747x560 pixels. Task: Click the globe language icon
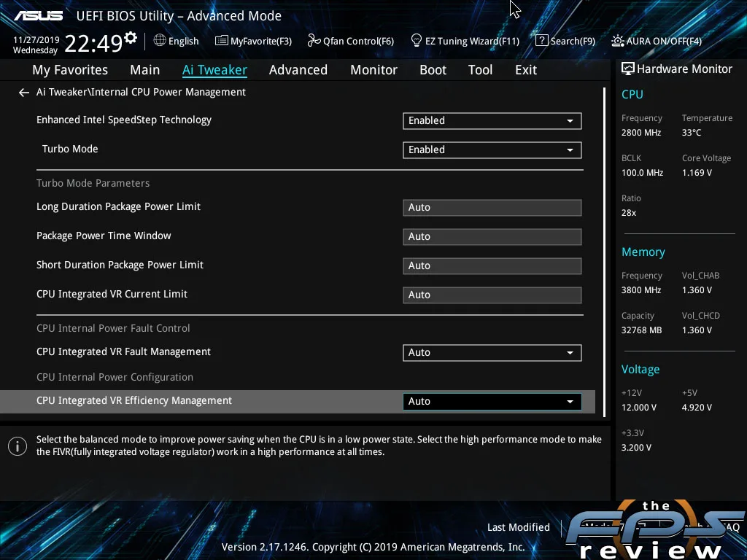(160, 41)
